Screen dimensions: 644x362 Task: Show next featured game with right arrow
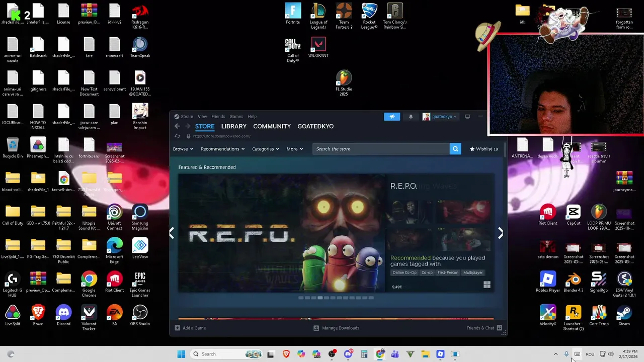point(500,233)
